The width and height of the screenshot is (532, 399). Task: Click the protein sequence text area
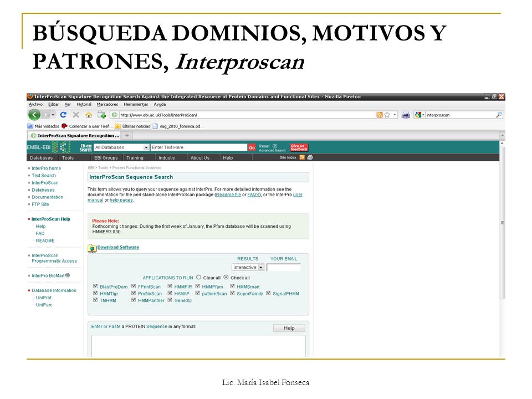[x=198, y=346]
